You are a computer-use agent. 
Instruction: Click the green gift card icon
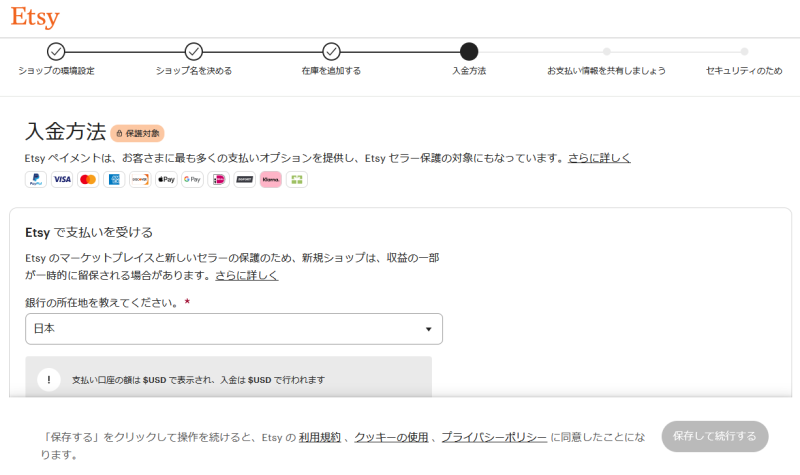pyautogui.click(x=297, y=180)
